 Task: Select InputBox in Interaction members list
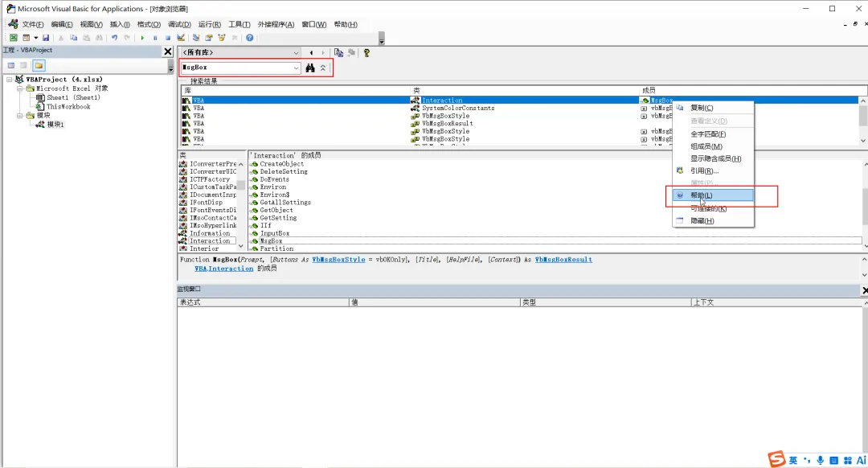point(275,233)
